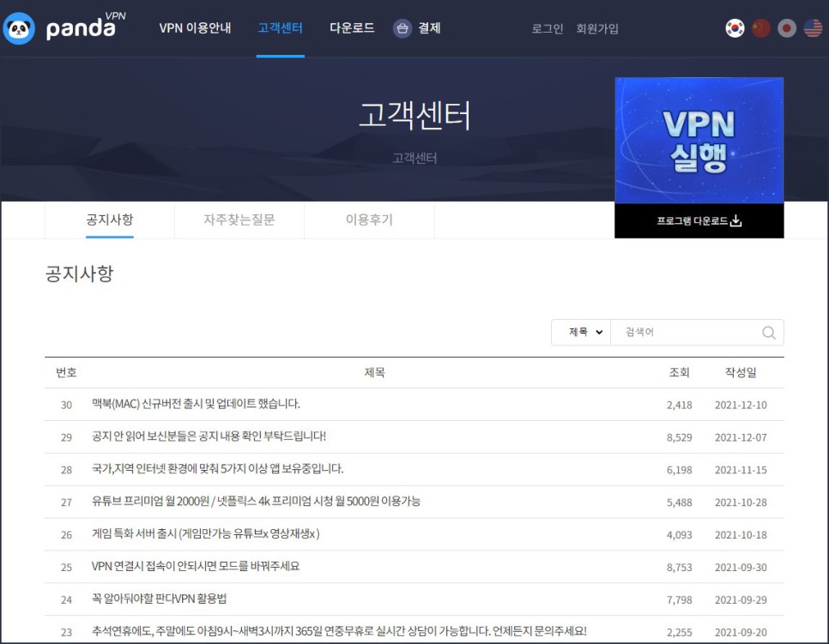Select the 공지사항 tab
The width and height of the screenshot is (829, 644).
tap(110, 220)
